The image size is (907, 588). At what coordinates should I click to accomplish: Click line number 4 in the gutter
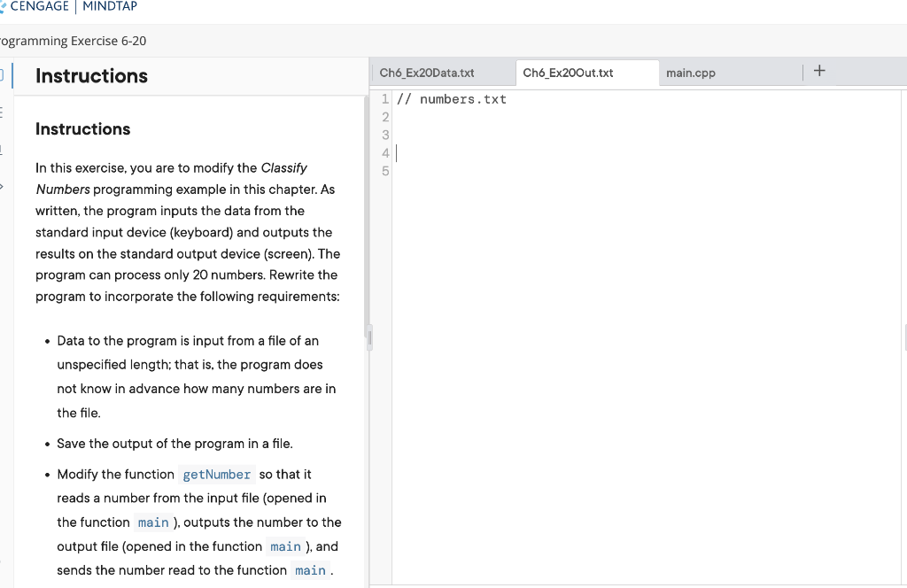tap(385, 153)
